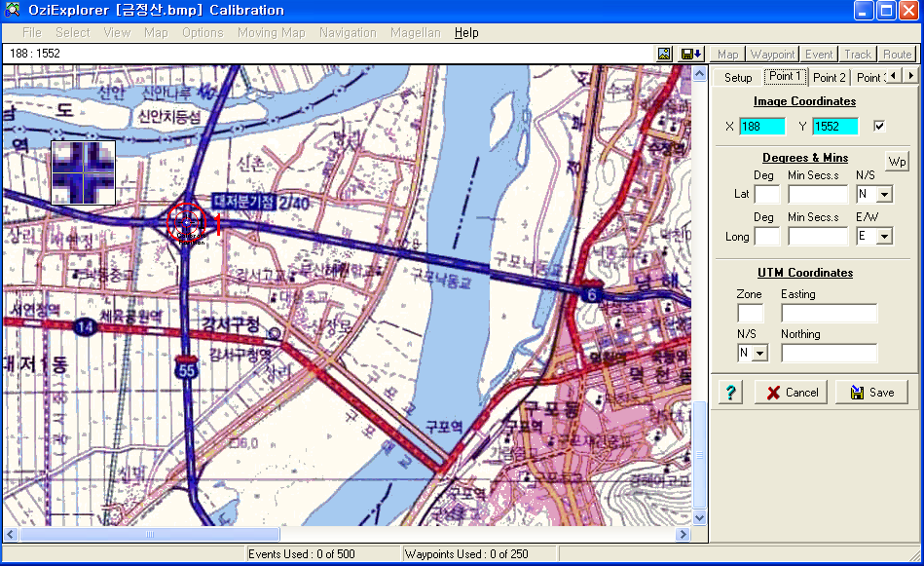This screenshot has height=566, width=924.
Task: Open the Options menu
Action: 203,32
